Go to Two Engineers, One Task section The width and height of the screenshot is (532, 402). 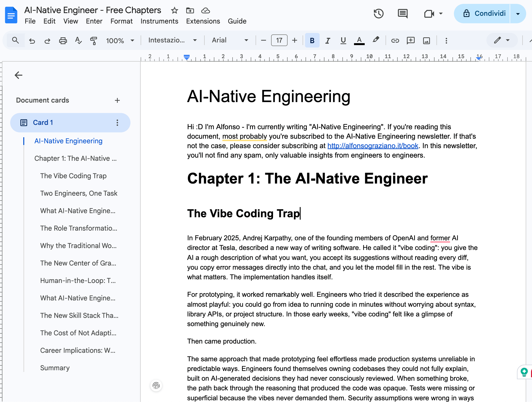[x=79, y=193]
